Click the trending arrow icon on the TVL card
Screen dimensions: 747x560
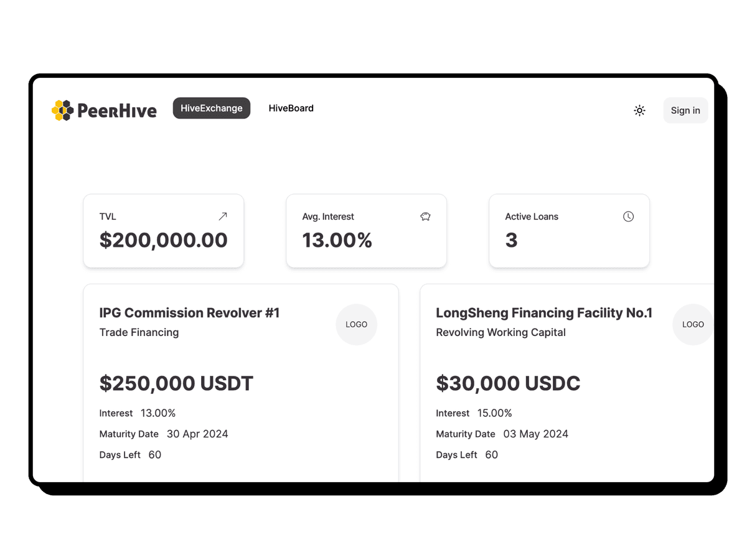click(223, 216)
